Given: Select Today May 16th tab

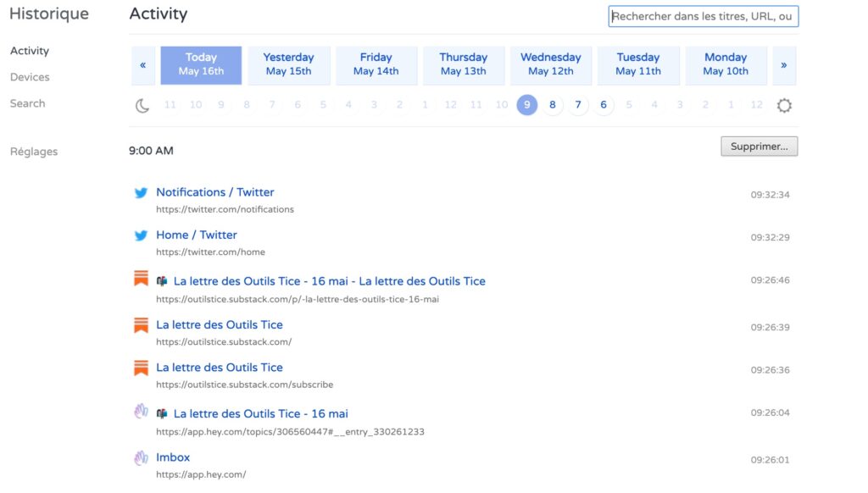Looking at the screenshot, I should point(201,65).
